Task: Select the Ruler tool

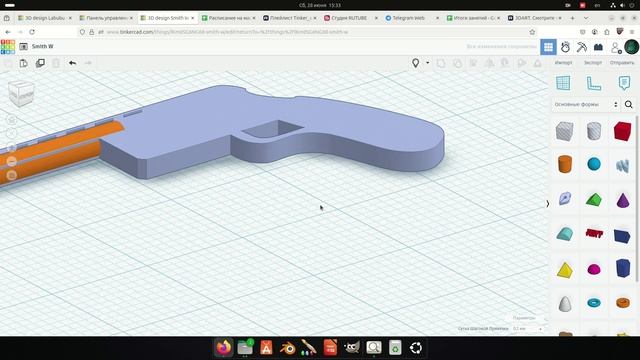Action: [593, 83]
